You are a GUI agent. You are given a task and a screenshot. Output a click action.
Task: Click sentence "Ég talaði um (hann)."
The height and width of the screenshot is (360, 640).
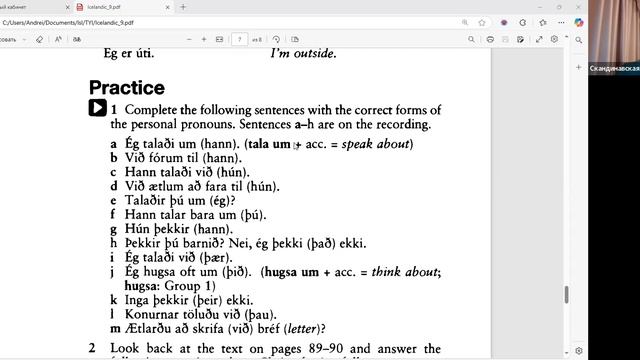click(x=182, y=144)
